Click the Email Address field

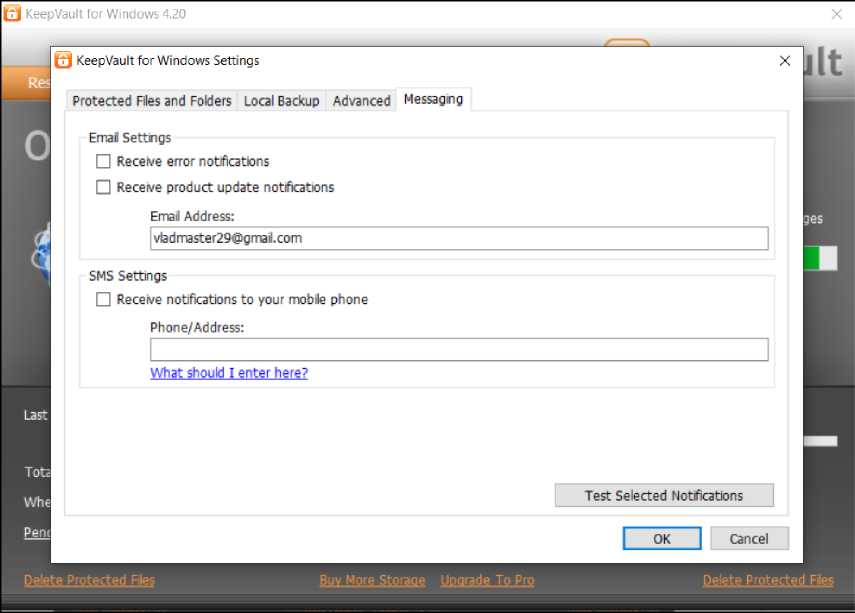[459, 238]
